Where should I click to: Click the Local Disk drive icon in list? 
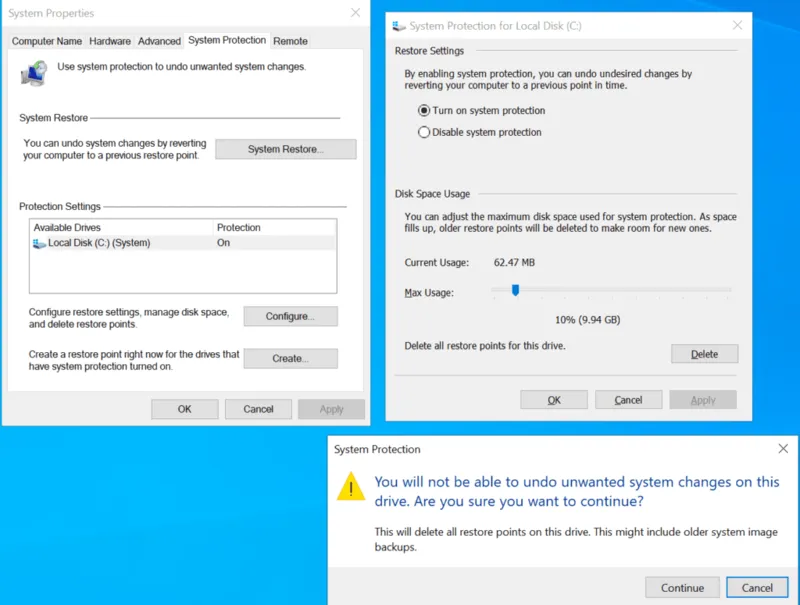click(x=40, y=243)
